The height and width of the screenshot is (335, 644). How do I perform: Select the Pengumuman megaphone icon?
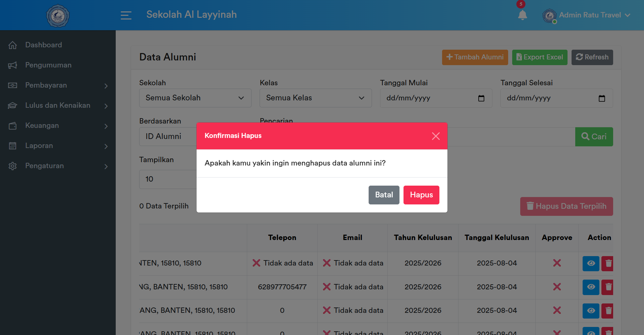[13, 65]
